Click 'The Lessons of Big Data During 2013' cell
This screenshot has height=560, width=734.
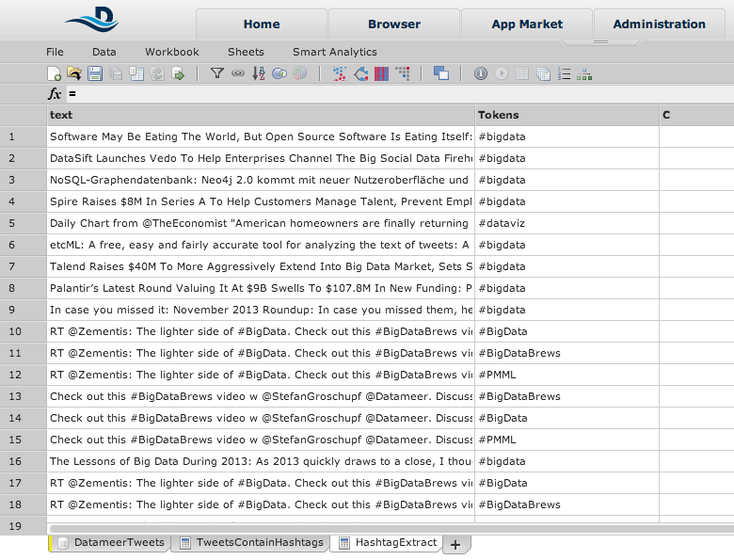pos(261,462)
